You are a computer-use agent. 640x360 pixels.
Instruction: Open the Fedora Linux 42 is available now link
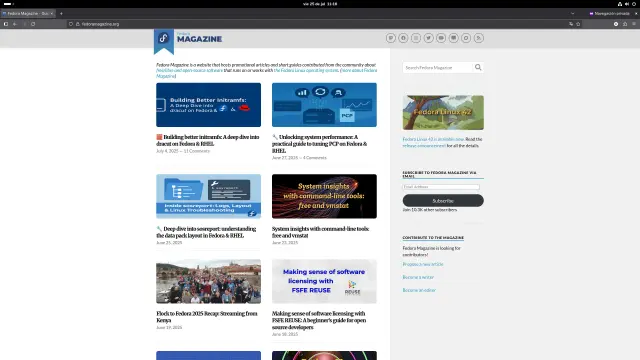(433, 139)
